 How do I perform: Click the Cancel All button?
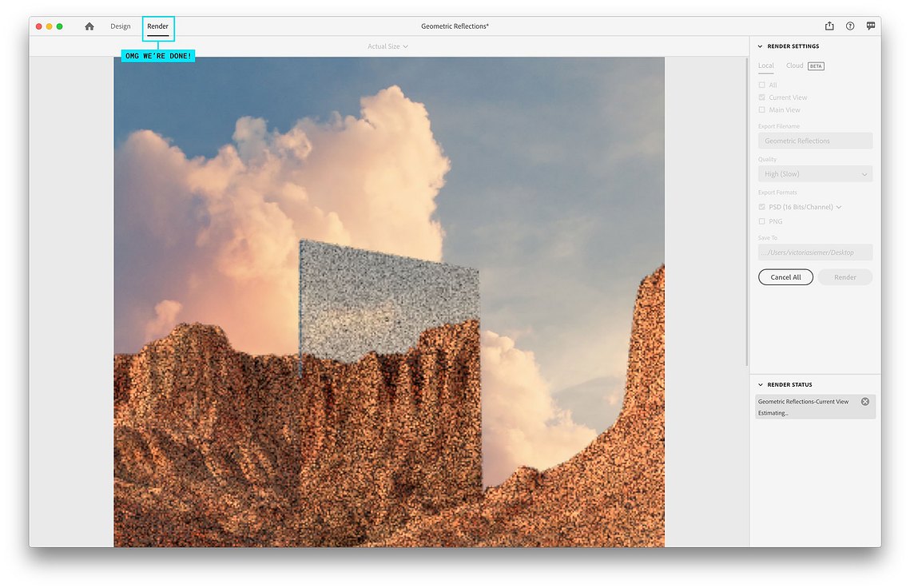(785, 277)
